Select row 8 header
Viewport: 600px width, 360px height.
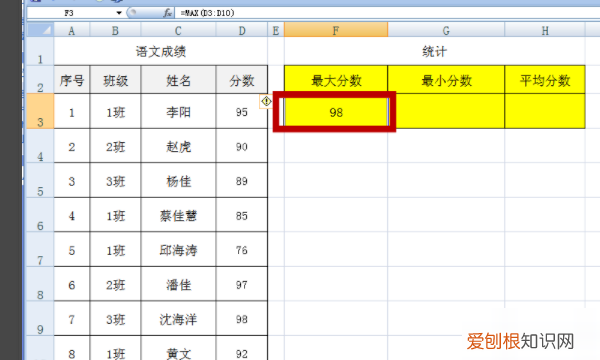click(x=40, y=284)
